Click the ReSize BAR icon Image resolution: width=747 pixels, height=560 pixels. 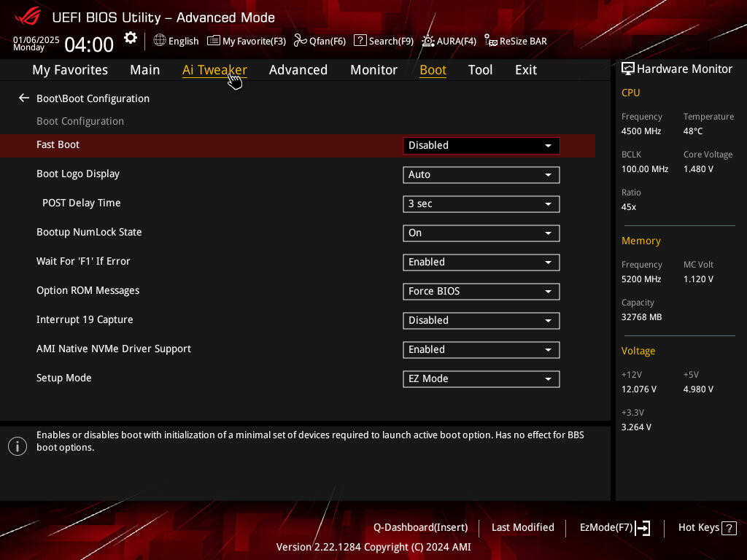491,42
